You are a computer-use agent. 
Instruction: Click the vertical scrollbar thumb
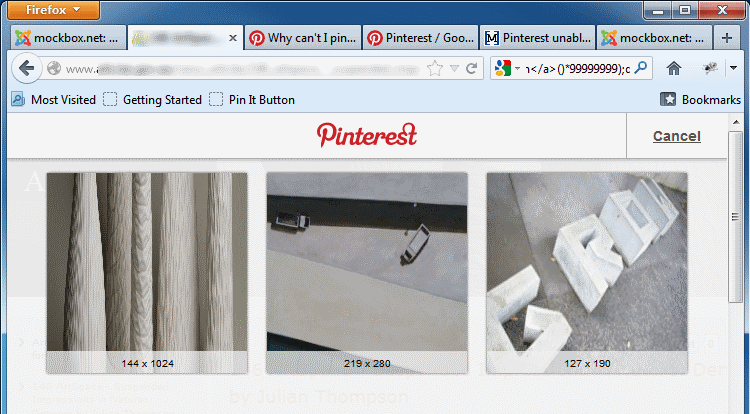coord(736,217)
